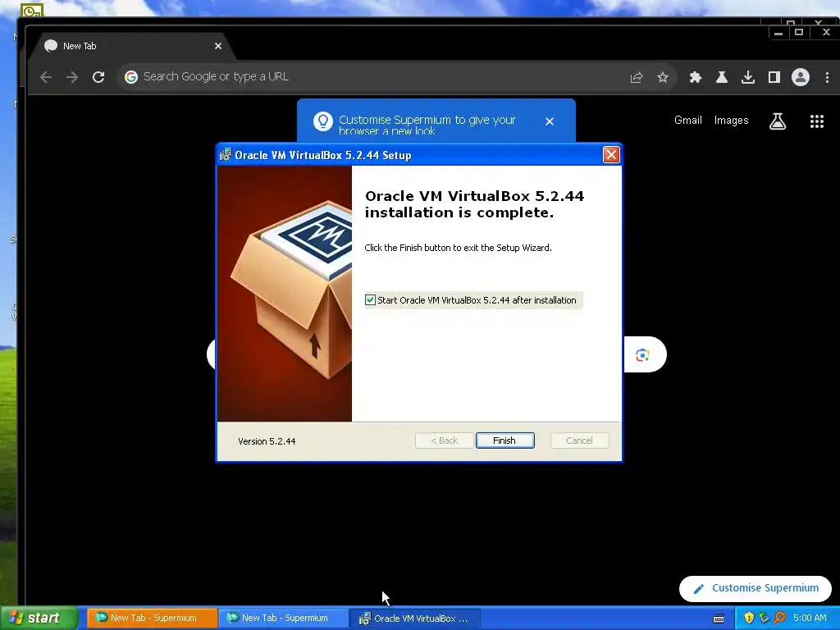Open the Downloads toolbar icon
Image resolution: width=840 pixels, height=630 pixels.
pyautogui.click(x=748, y=78)
